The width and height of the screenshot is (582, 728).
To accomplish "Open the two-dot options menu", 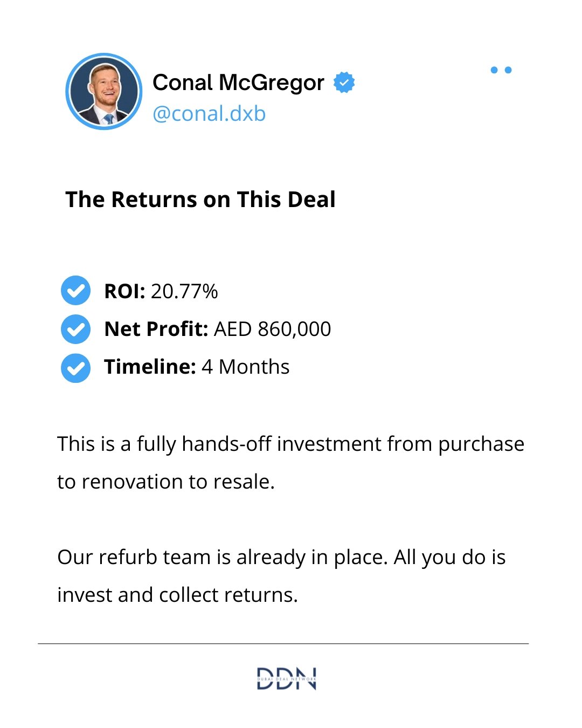I will coord(501,70).
